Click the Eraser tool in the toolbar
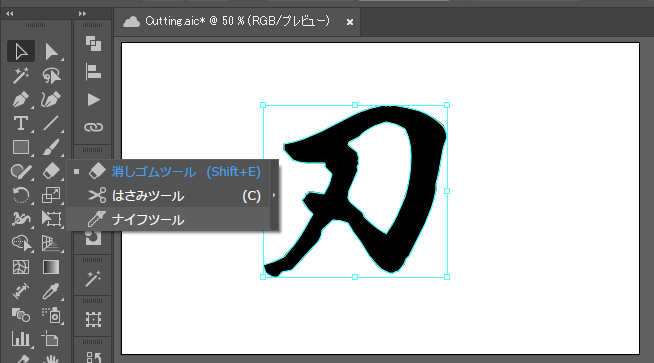This screenshot has height=363, width=654. (x=51, y=171)
